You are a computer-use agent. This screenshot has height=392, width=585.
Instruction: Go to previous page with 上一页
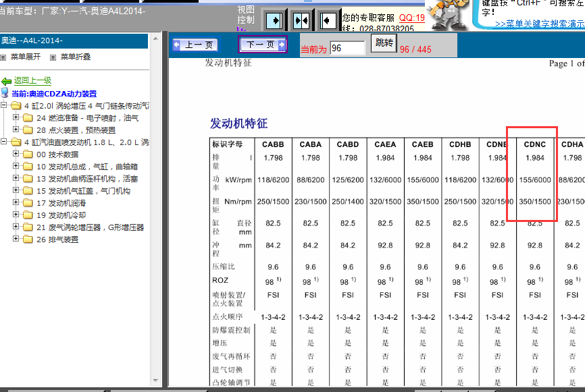tap(197, 45)
